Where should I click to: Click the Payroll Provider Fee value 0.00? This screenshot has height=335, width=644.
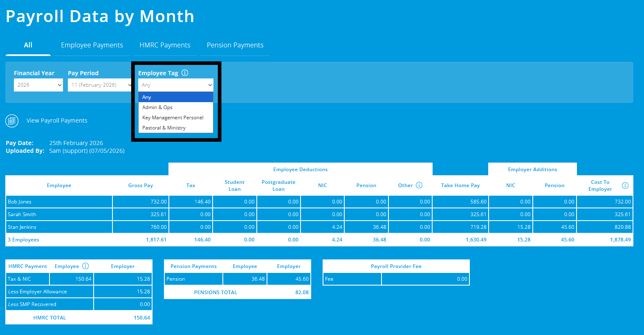point(462,279)
